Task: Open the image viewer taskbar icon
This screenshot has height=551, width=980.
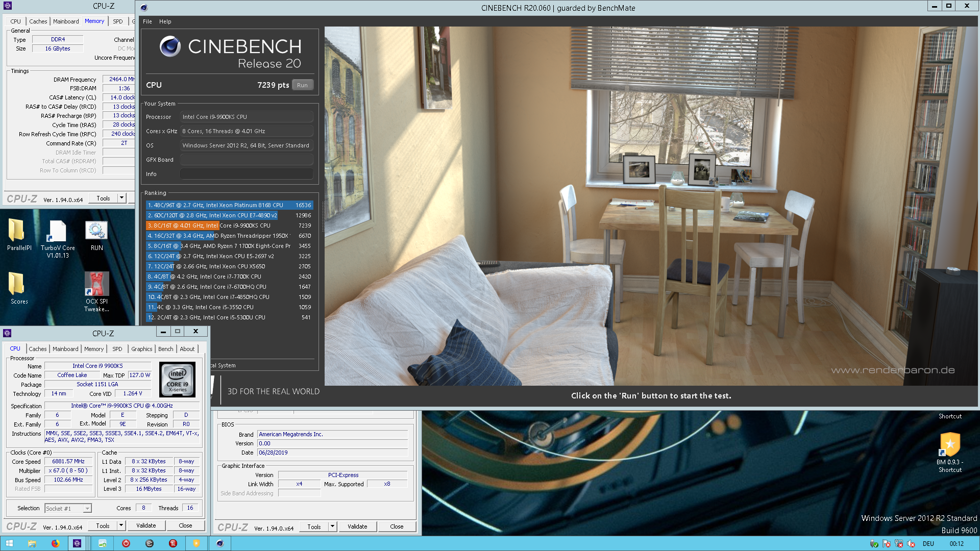Action: click(x=102, y=543)
